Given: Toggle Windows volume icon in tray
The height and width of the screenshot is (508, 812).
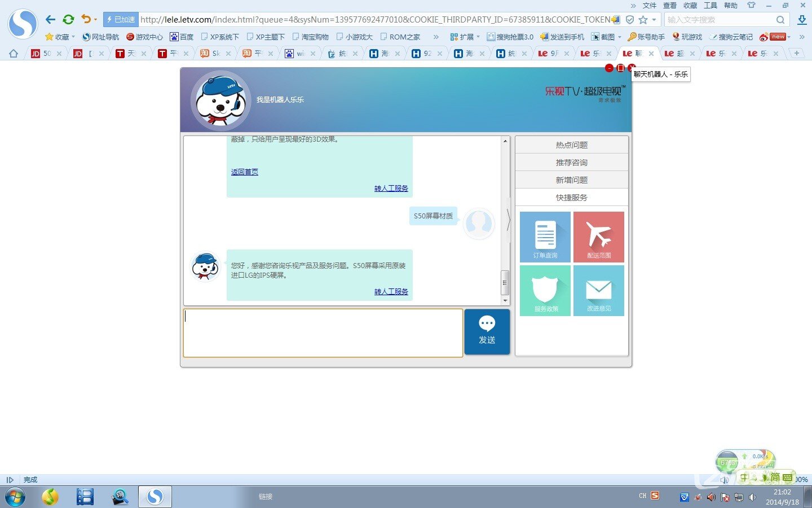Looking at the screenshot, I should pos(752,497).
